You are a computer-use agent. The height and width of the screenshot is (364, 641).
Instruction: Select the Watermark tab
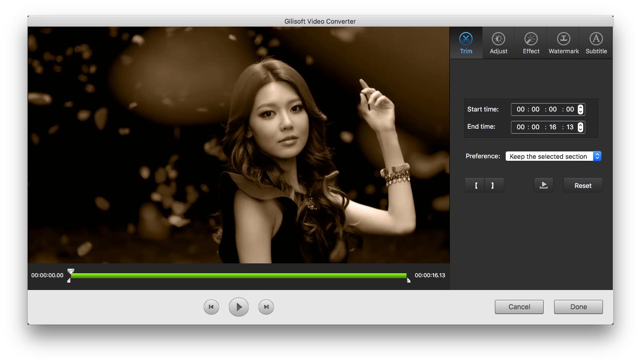point(563,43)
